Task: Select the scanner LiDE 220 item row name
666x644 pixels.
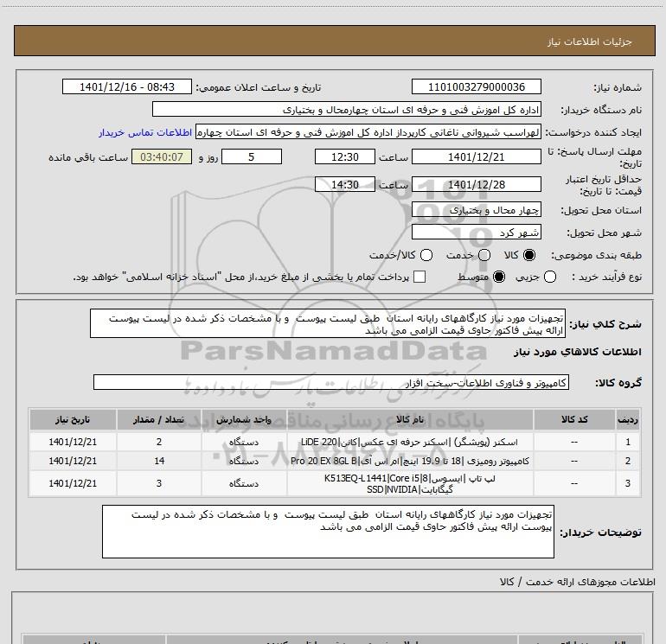Action: [x=409, y=442]
